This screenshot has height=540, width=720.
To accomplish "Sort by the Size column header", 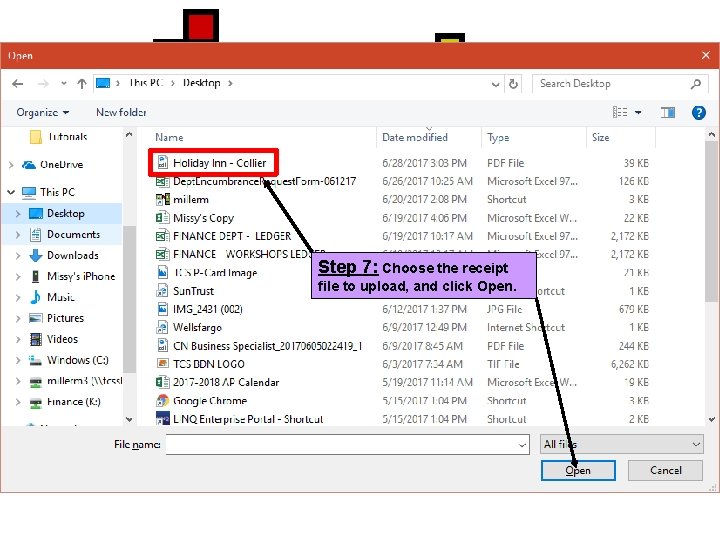I will (601, 137).
